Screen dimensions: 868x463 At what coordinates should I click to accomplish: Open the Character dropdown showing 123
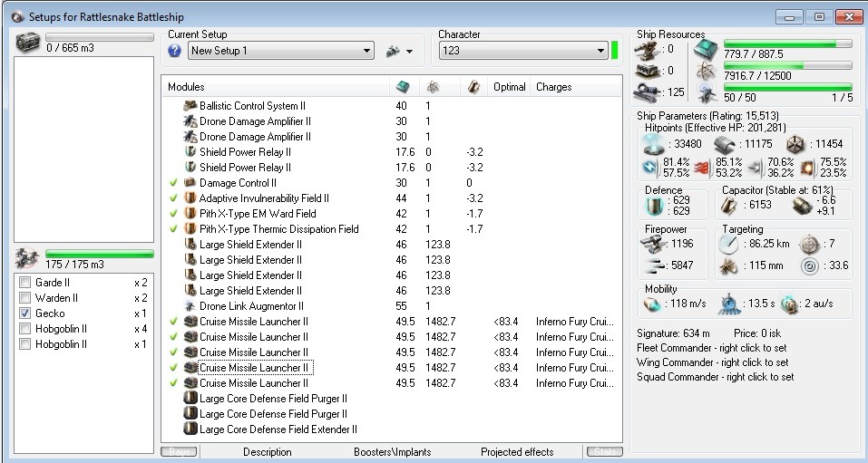524,51
